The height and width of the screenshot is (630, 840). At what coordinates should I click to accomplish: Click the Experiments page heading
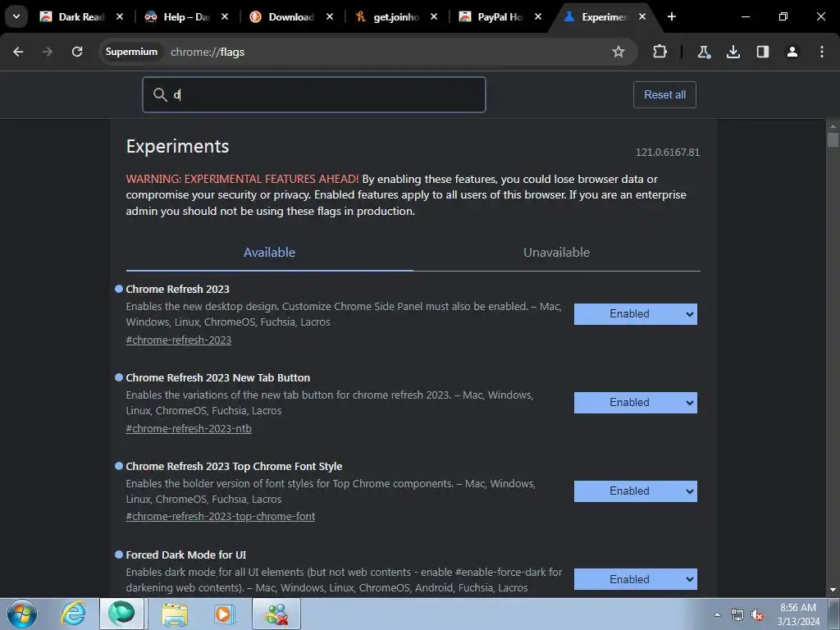[x=177, y=146]
